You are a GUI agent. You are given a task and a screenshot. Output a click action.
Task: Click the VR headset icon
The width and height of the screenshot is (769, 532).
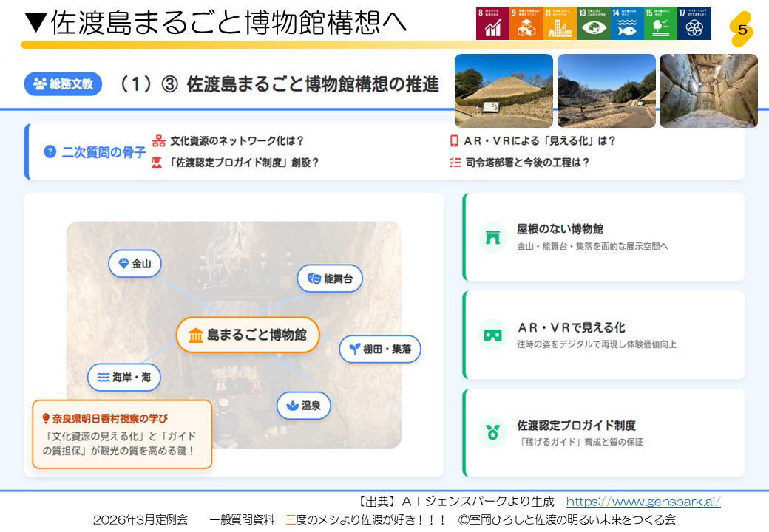click(x=492, y=335)
